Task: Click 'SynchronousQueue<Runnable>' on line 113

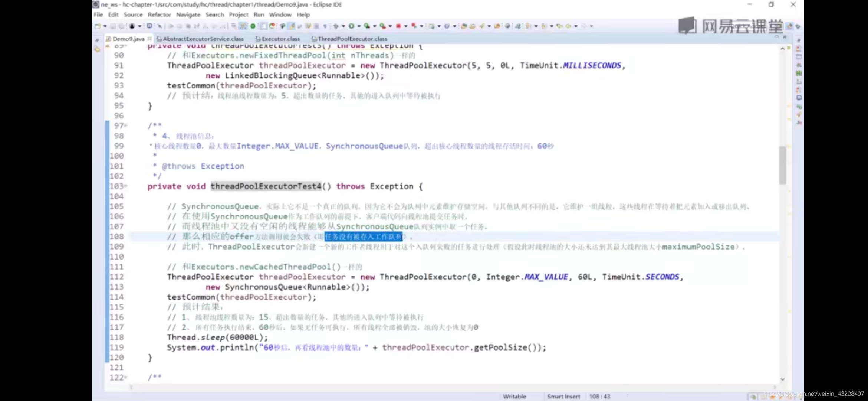Action: click(x=287, y=287)
